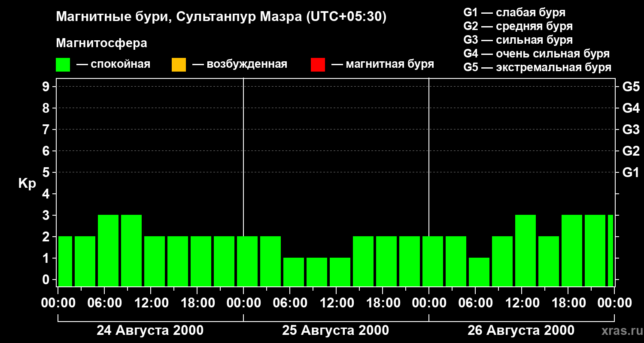The height and width of the screenshot is (343, 644).
Task: Click the G3 label on right axis
Action: click(631, 129)
